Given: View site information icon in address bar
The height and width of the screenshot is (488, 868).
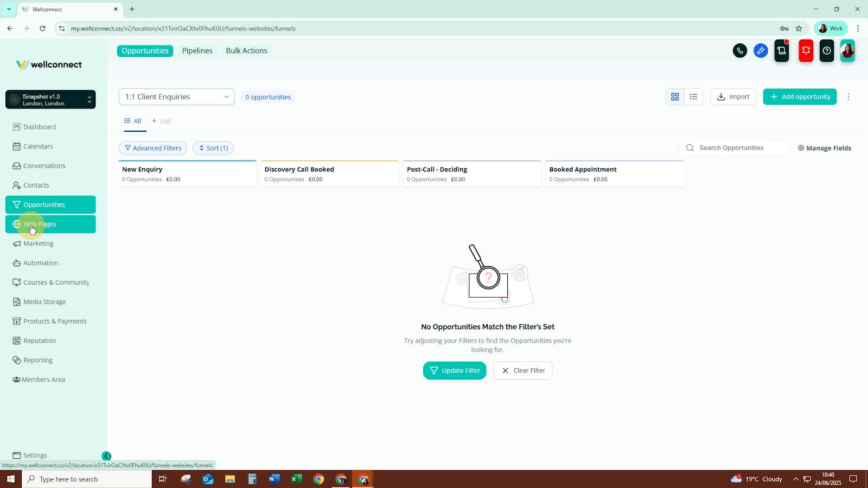Looking at the screenshot, I should pos(62,29).
